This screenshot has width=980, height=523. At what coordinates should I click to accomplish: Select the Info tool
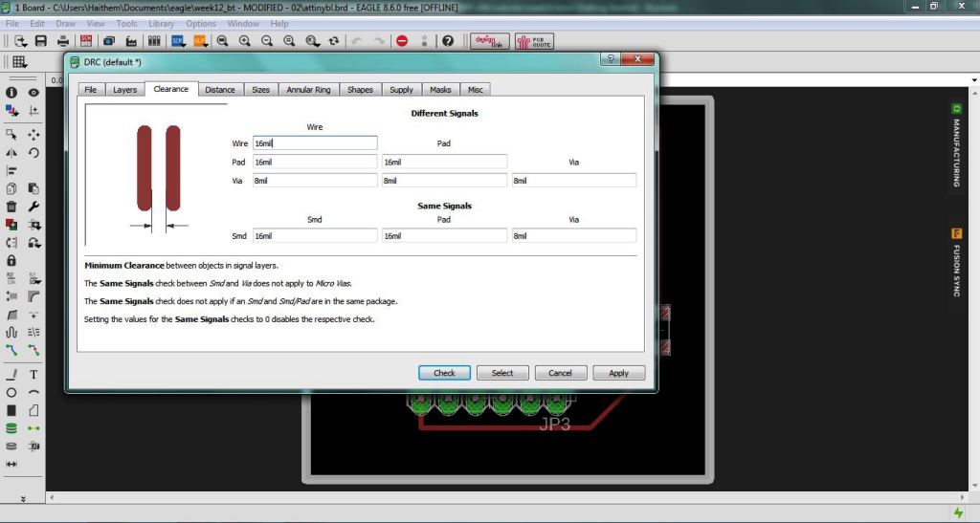11,93
